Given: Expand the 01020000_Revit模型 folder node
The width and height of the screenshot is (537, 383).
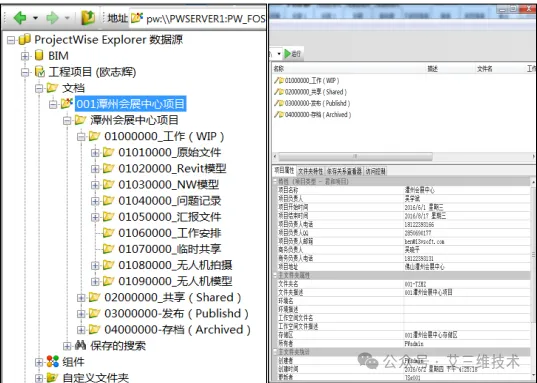Looking at the screenshot, I should point(95,169).
